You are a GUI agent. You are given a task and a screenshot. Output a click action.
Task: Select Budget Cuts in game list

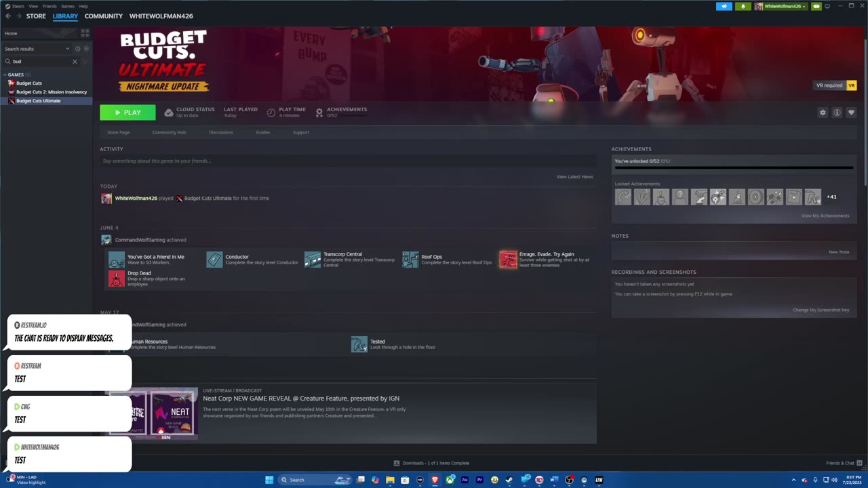point(29,83)
